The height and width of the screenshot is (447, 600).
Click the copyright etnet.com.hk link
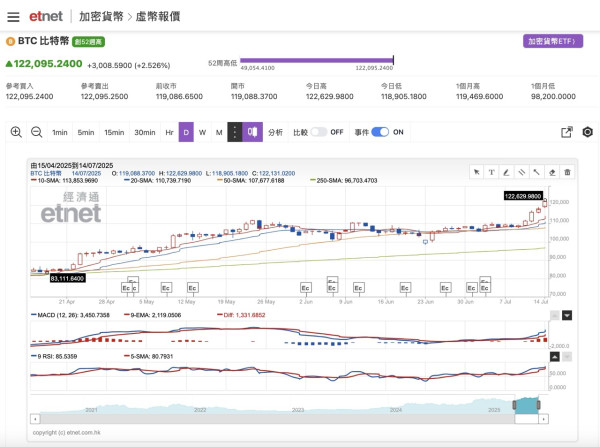(x=67, y=432)
